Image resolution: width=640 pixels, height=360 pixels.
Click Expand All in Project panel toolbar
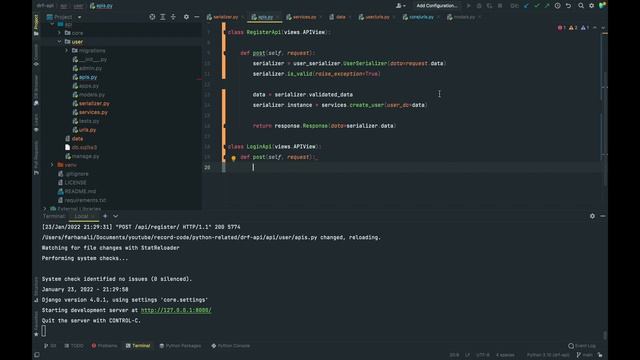(x=163, y=17)
